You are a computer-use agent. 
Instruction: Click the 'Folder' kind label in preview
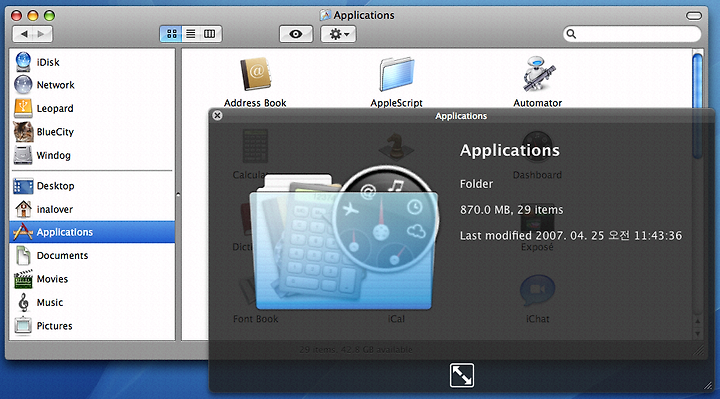[x=476, y=184]
